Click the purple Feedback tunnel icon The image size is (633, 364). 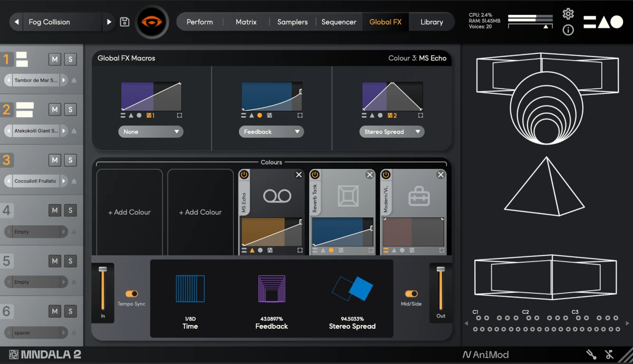(x=271, y=289)
